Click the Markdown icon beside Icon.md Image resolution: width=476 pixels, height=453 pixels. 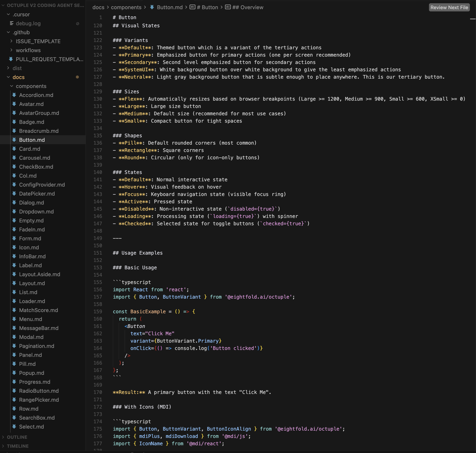click(14, 247)
